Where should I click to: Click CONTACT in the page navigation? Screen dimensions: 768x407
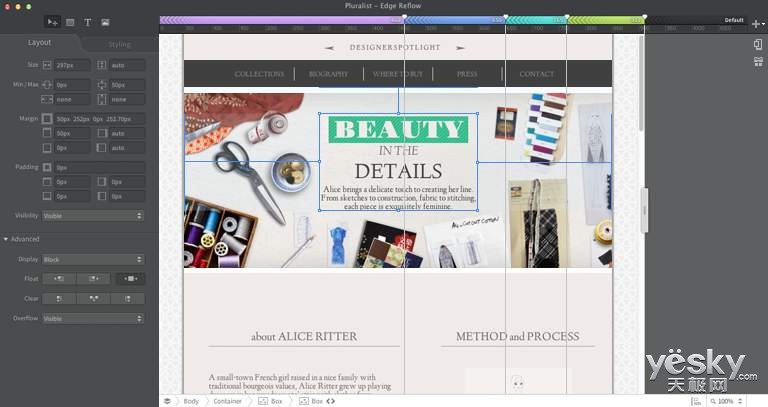pyautogui.click(x=536, y=74)
